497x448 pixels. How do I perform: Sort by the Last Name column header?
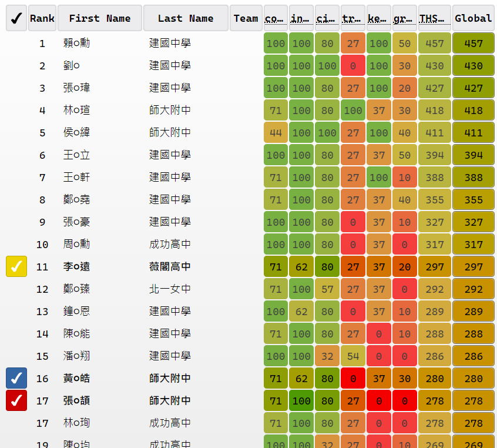coord(186,18)
